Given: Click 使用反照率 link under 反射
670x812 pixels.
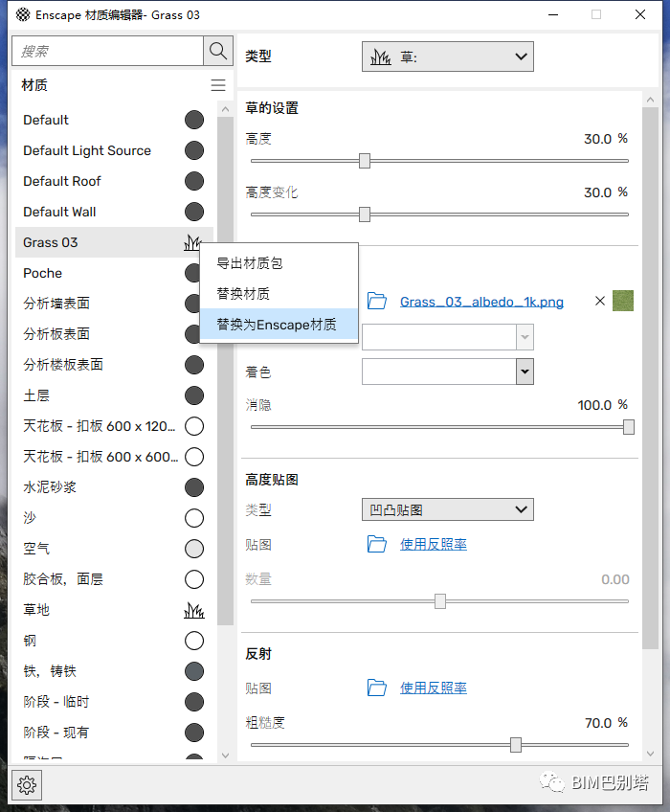Looking at the screenshot, I should coord(434,688).
